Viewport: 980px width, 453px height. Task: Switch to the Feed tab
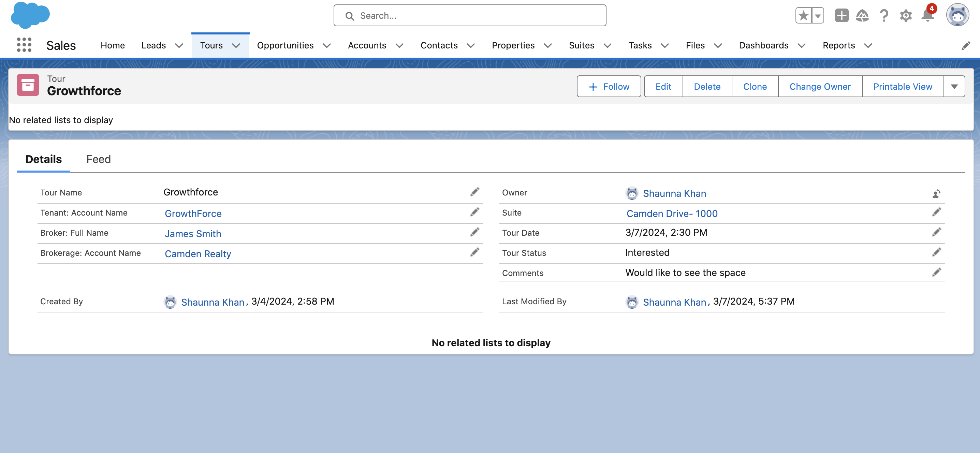[x=99, y=159]
